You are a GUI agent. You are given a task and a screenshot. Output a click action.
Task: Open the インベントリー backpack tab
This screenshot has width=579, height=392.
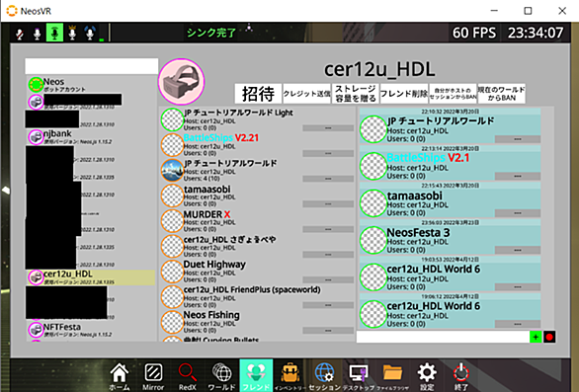pyautogui.click(x=290, y=376)
